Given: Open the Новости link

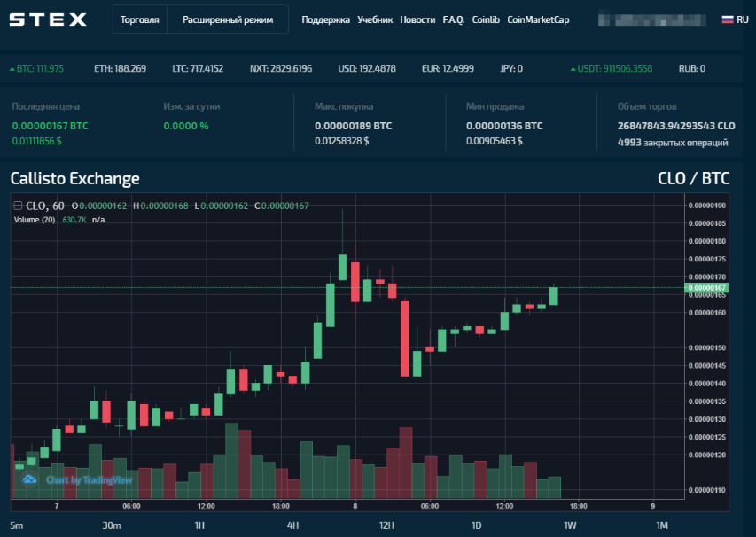Looking at the screenshot, I should click(417, 19).
